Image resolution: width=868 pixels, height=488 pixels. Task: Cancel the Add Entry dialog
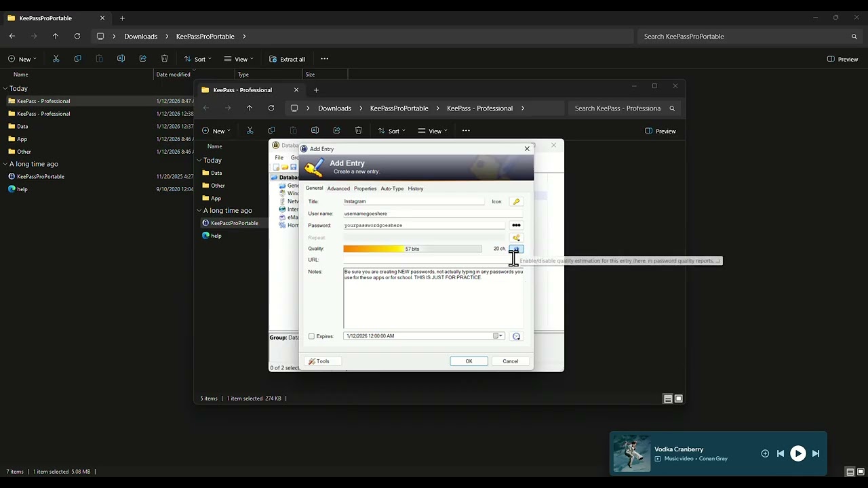point(510,361)
